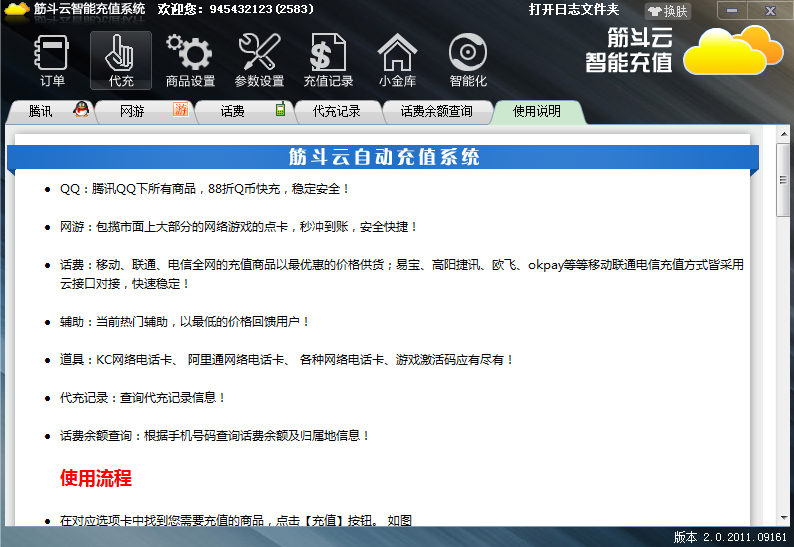The image size is (794, 547).
Task: Open the 订单 orders section
Action: tap(52, 60)
